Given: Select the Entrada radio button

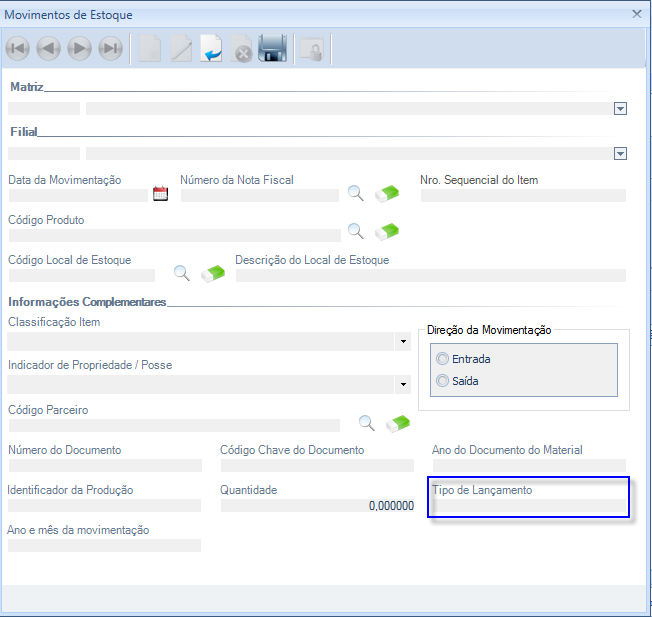Looking at the screenshot, I should pyautogui.click(x=443, y=359).
